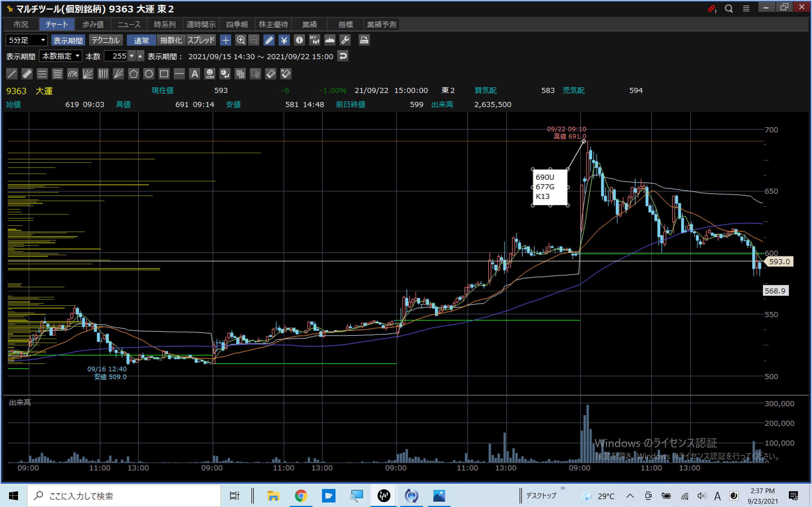Click the info circle icon
Screen dimensions: 812x507
(299, 40)
